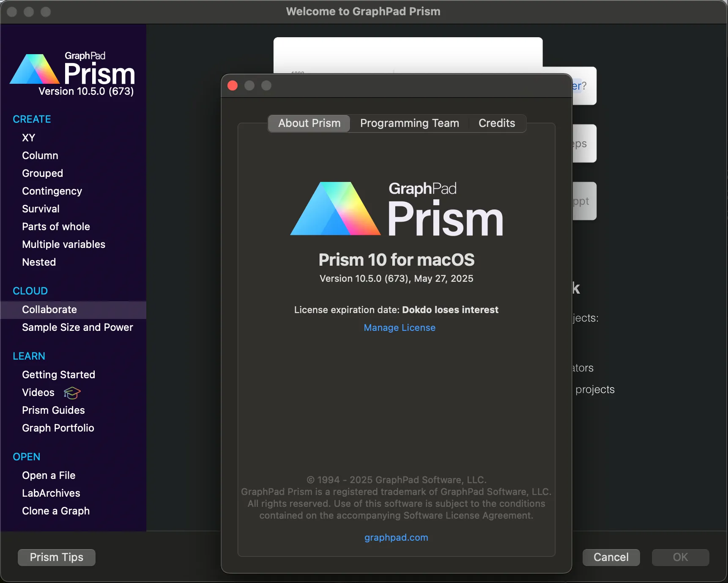Click the graduation cap icon beside Videos

72,393
